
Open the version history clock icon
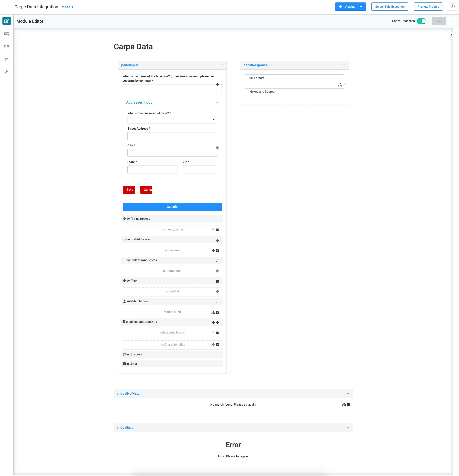pos(452,7)
